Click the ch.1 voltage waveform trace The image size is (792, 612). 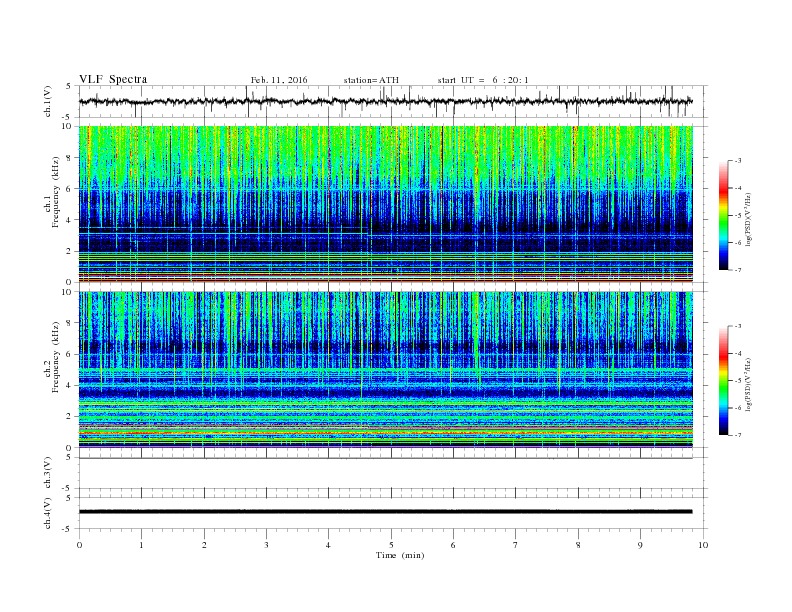click(385, 101)
